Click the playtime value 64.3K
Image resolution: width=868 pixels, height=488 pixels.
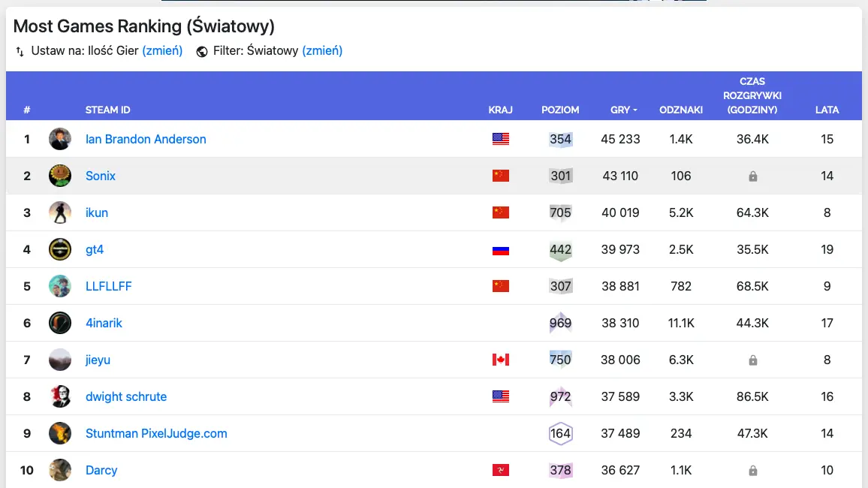point(752,212)
